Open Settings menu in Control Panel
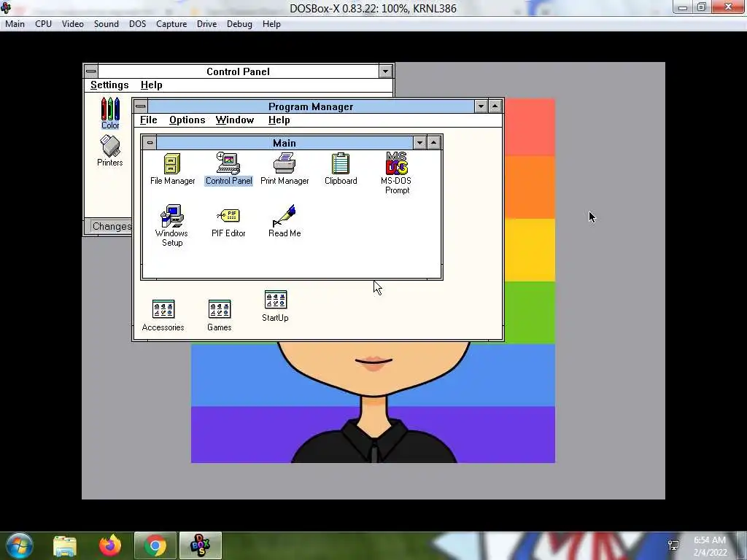 (109, 85)
